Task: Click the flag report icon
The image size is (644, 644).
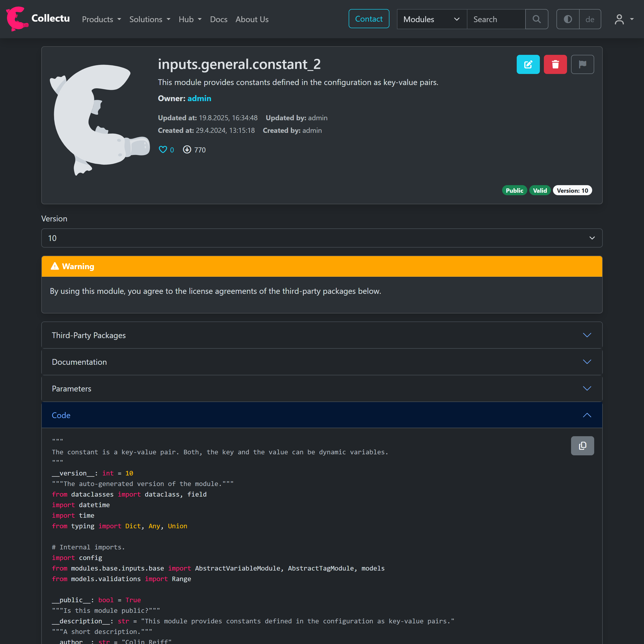Action: point(582,64)
